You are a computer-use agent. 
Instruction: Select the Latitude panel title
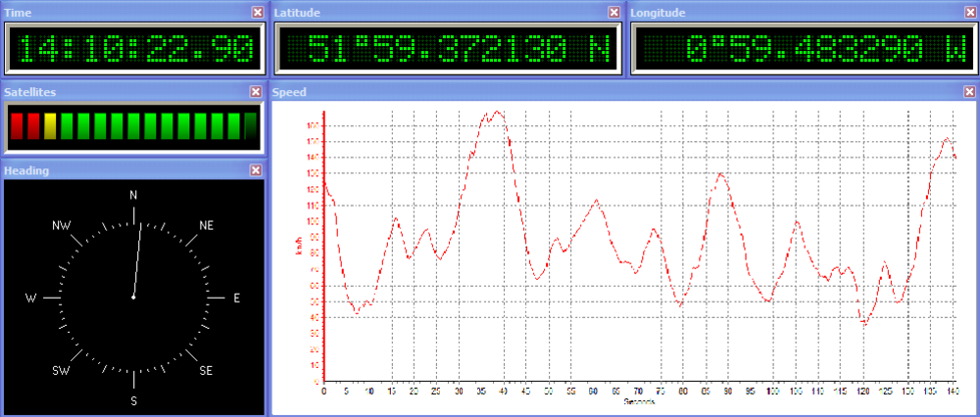tap(297, 13)
